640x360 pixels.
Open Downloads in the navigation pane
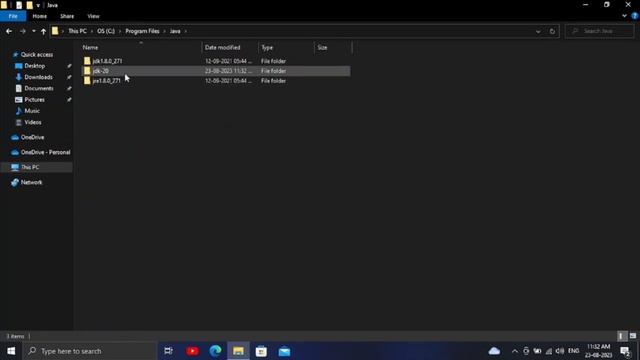pyautogui.click(x=38, y=77)
